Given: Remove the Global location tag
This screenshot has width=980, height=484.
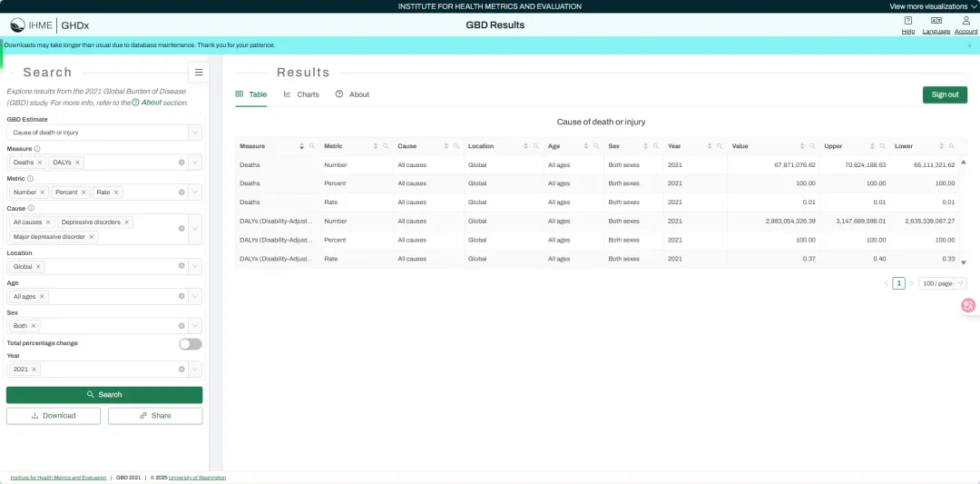Looking at the screenshot, I should (x=38, y=266).
